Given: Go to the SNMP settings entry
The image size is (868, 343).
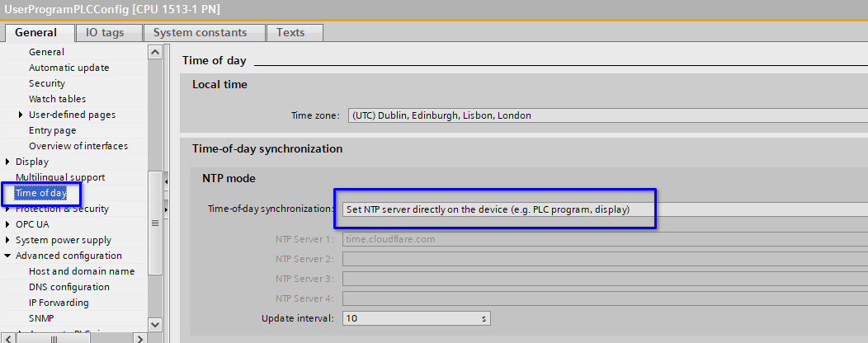Looking at the screenshot, I should pyautogui.click(x=41, y=318).
